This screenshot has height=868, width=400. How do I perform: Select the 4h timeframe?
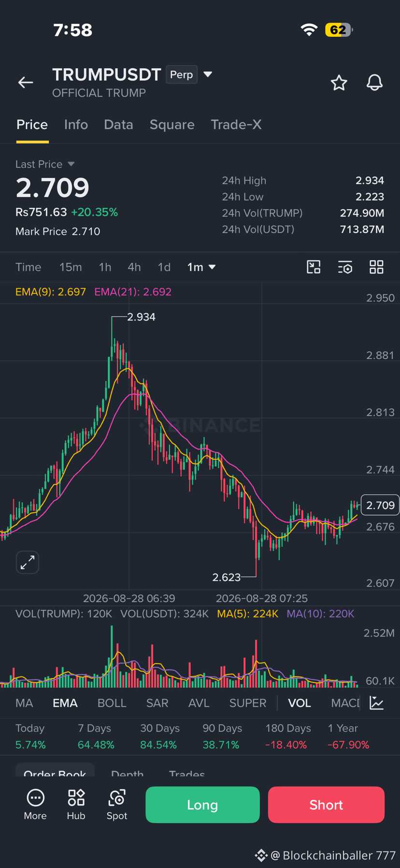(134, 267)
